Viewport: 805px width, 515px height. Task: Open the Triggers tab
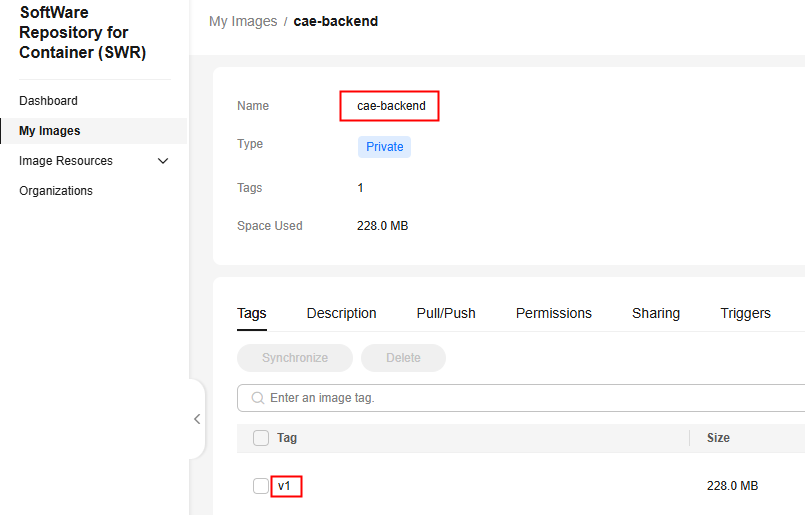[x=745, y=313]
